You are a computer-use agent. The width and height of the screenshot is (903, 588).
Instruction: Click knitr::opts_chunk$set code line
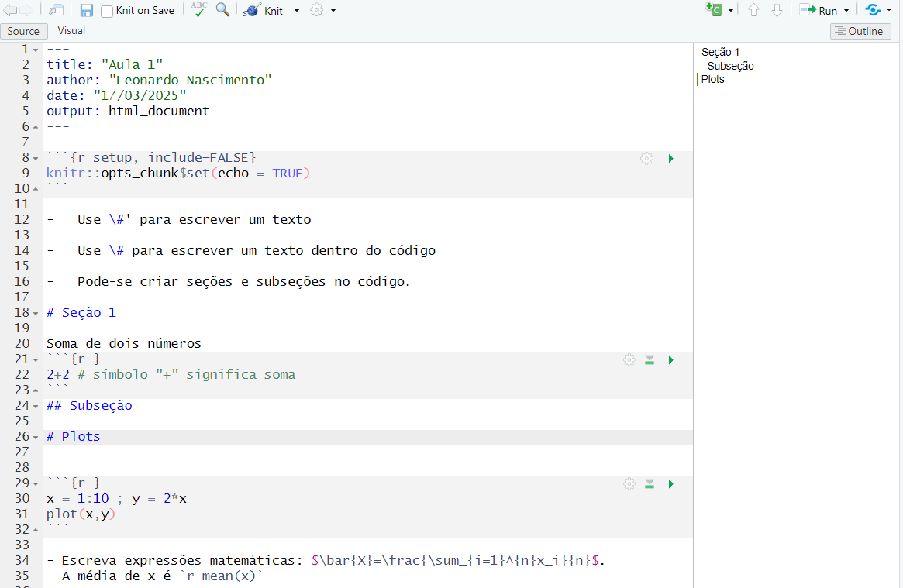pos(178,174)
